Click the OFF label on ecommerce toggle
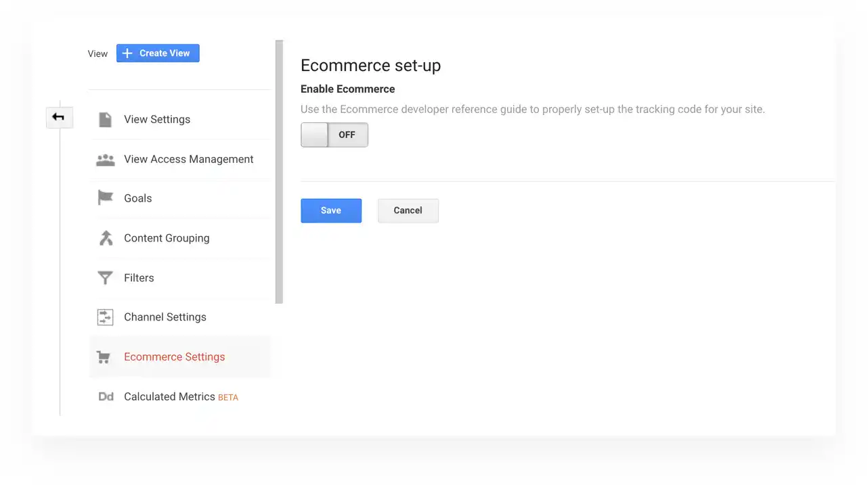Viewport: 868px width, 485px height. pyautogui.click(x=347, y=135)
